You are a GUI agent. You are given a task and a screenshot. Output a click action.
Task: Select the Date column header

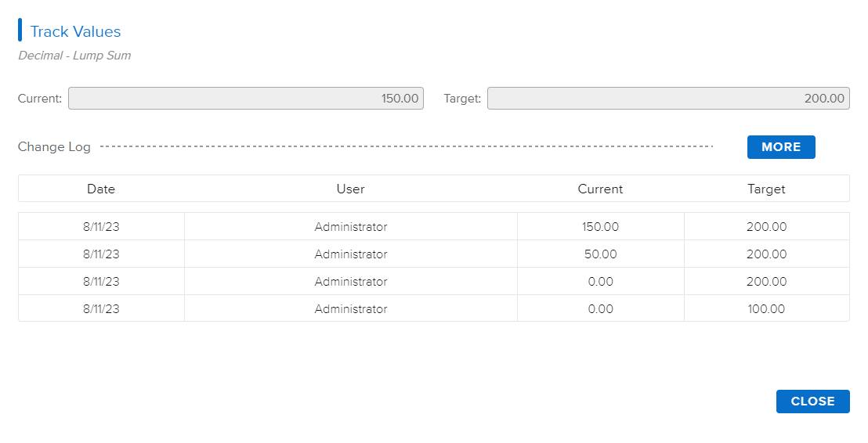(101, 189)
